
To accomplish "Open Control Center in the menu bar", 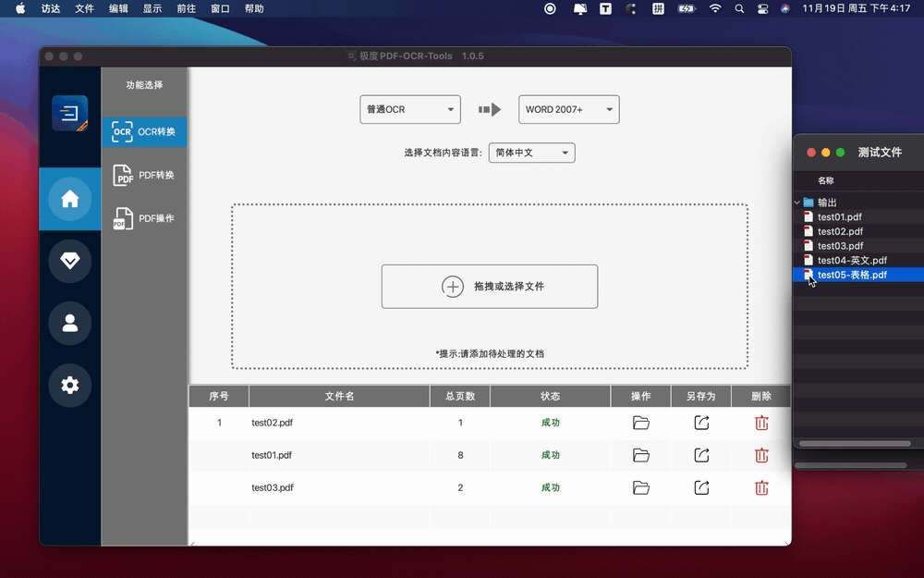I will pyautogui.click(x=762, y=8).
